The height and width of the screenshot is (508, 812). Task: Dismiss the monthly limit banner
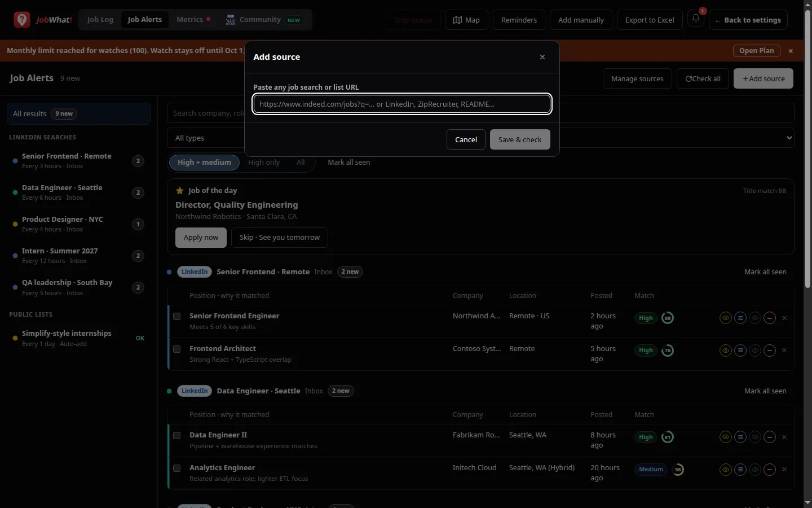[x=791, y=51]
